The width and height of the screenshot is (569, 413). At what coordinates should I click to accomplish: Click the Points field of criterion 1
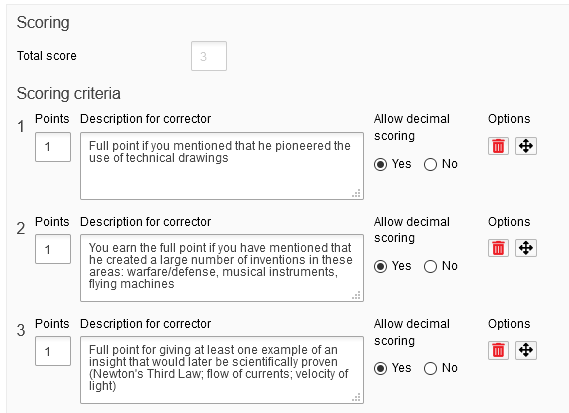pos(53,147)
